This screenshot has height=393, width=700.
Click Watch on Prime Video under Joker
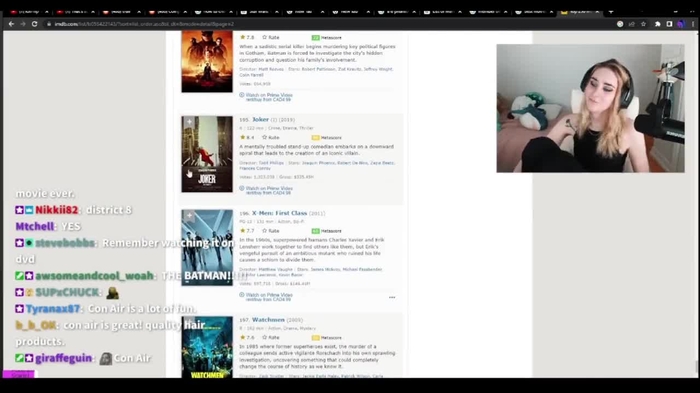[269, 188]
